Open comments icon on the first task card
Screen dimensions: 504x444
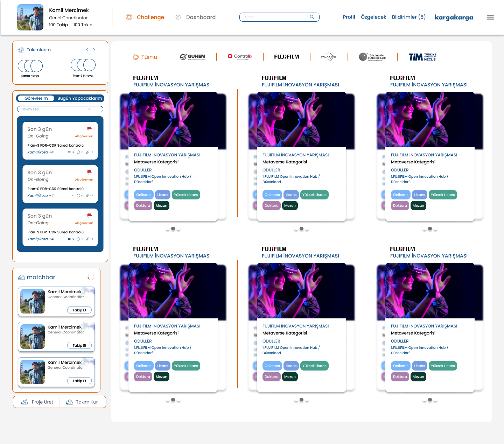[78, 152]
